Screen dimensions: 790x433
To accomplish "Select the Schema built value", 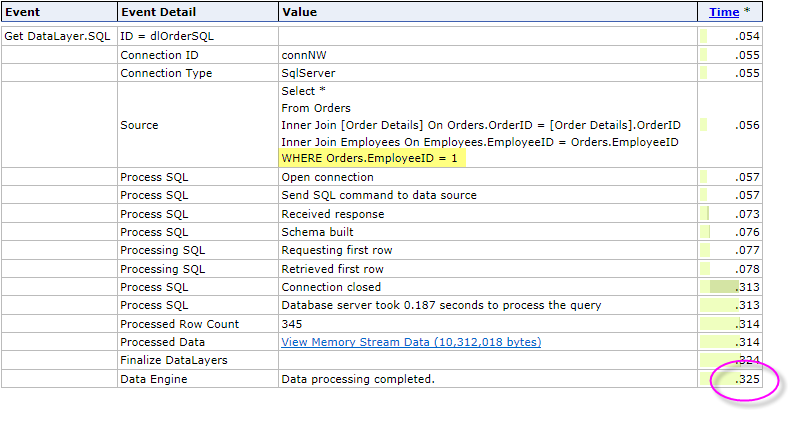I will tap(320, 232).
